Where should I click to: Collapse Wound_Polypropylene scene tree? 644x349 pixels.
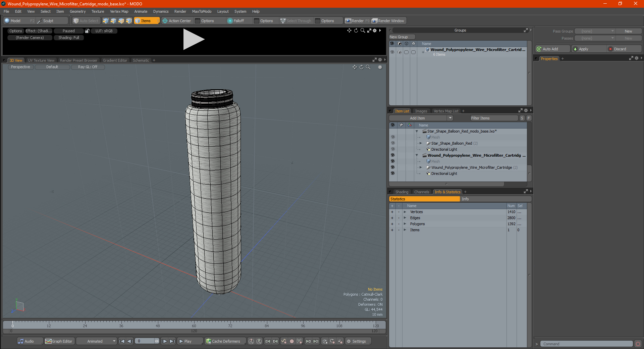point(417,155)
